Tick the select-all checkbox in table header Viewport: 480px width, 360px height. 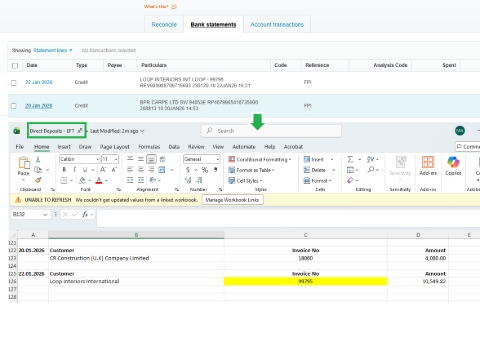pyautogui.click(x=15, y=66)
